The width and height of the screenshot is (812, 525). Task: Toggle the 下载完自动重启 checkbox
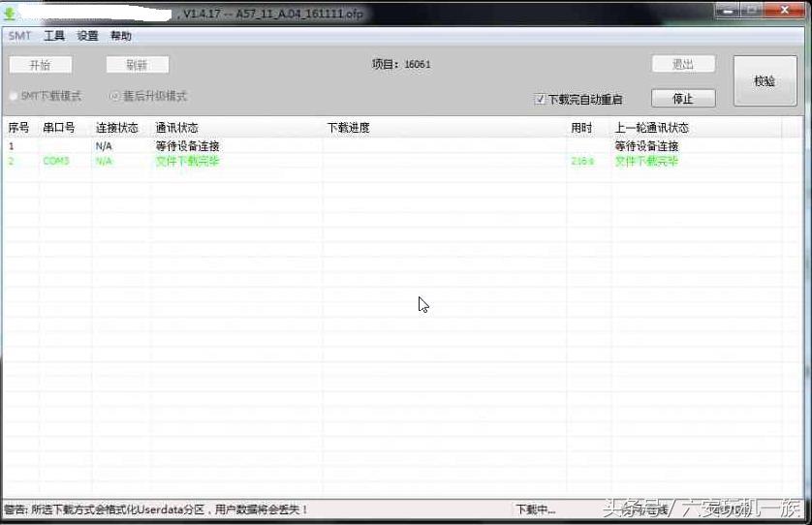point(541,99)
